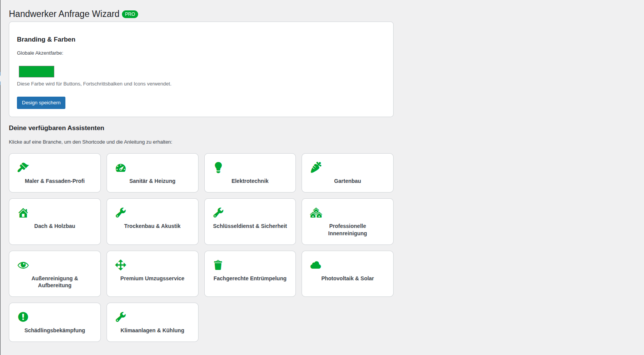
Task: Click the eye icon for Außenreinigung & Aufbereitung
Action: click(23, 265)
